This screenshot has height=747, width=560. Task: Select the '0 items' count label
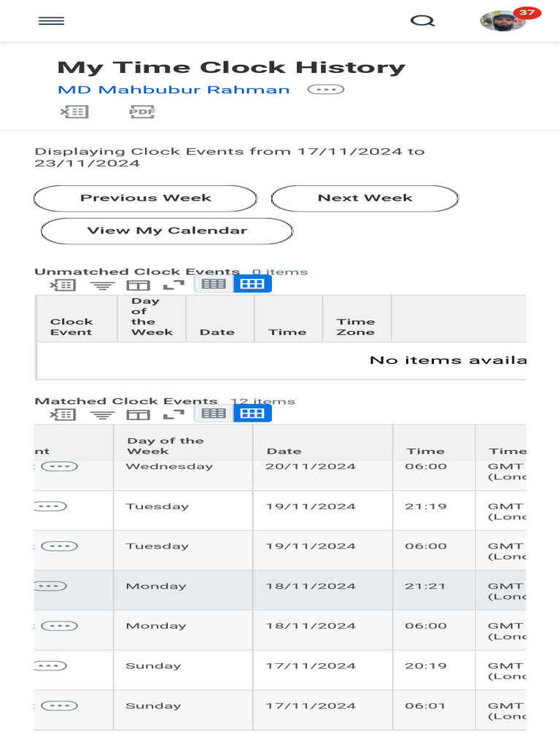280,272
